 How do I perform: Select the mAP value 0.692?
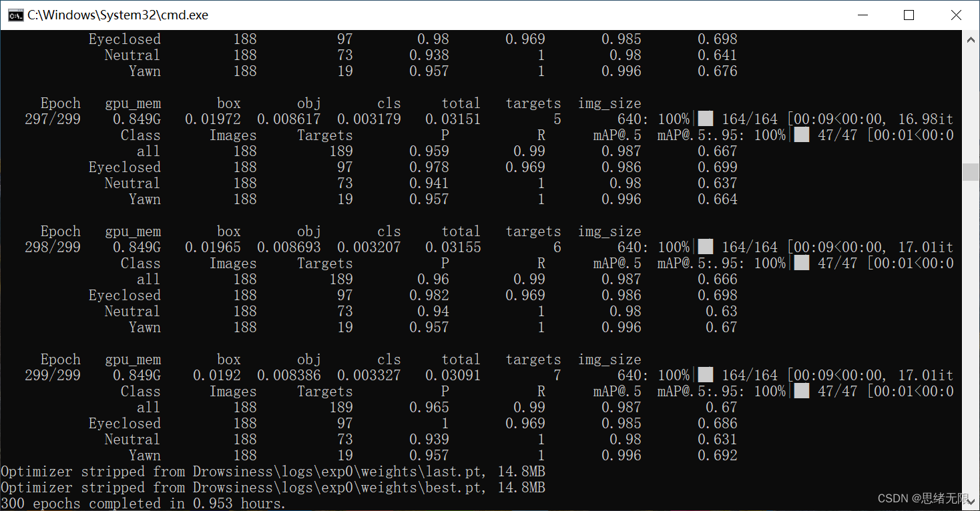click(x=718, y=456)
